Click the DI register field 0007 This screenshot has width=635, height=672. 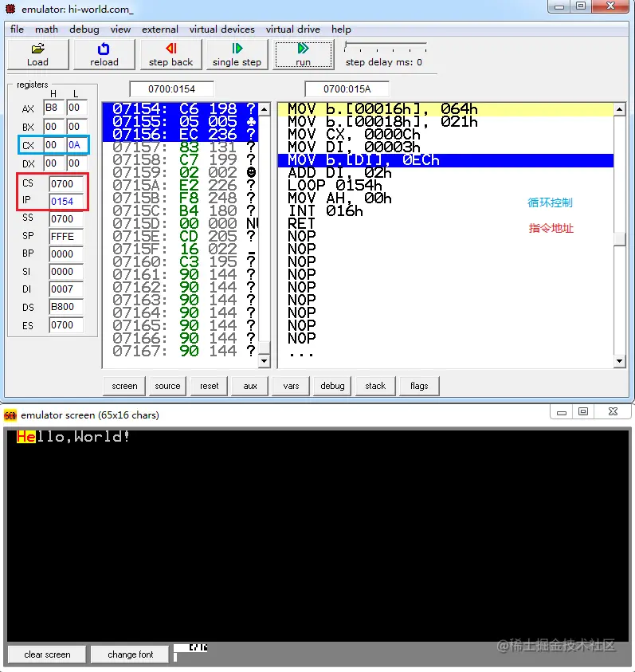coord(66,289)
